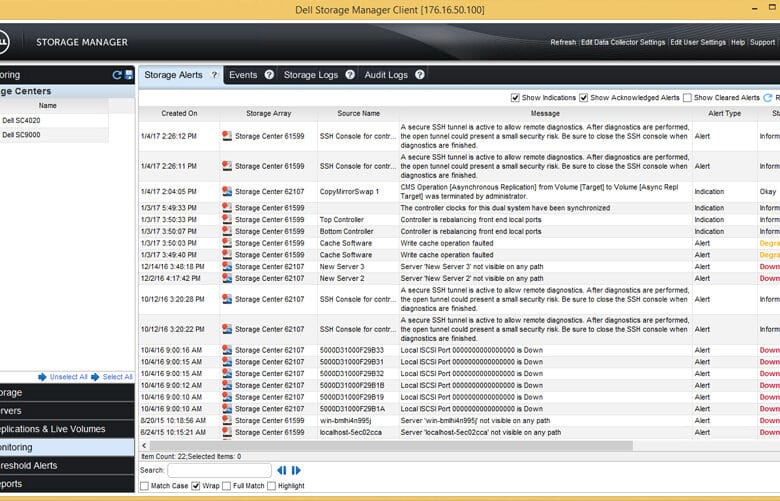
Task: Select Dell SC9000 in the storage centers list
Action: tap(54, 135)
